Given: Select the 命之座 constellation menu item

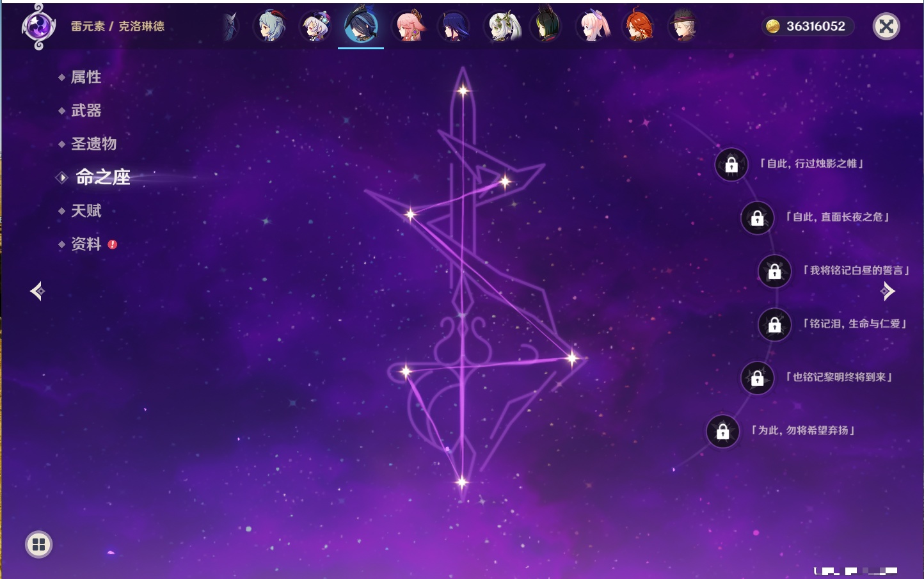Looking at the screenshot, I should click(102, 177).
